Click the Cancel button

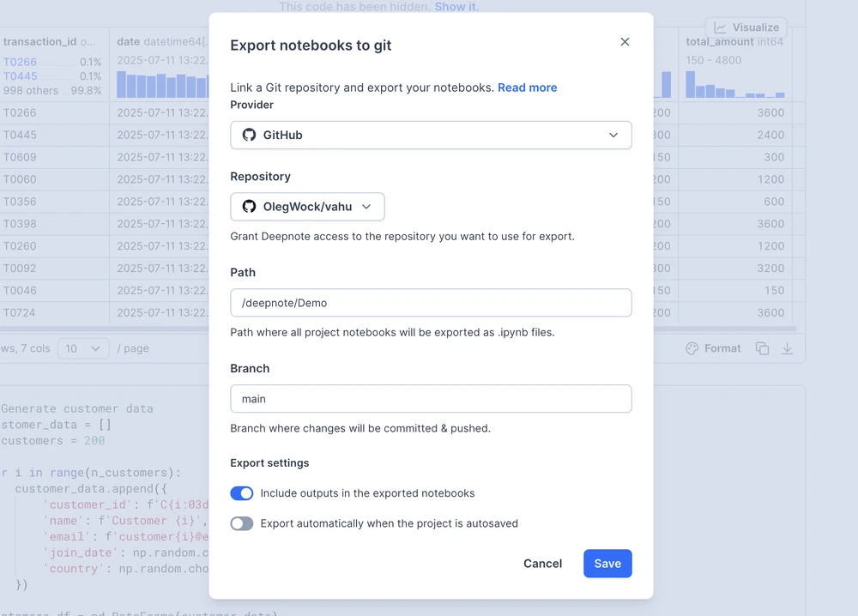(x=542, y=564)
